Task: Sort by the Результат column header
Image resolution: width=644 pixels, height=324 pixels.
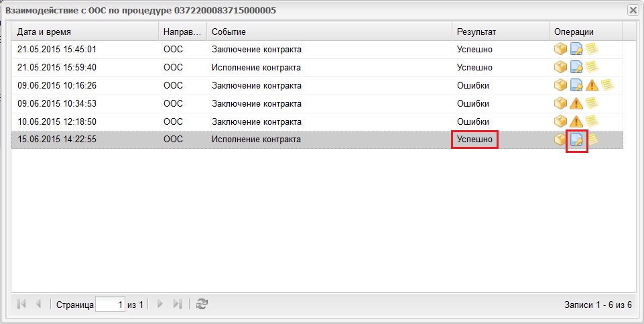Action: click(501, 32)
